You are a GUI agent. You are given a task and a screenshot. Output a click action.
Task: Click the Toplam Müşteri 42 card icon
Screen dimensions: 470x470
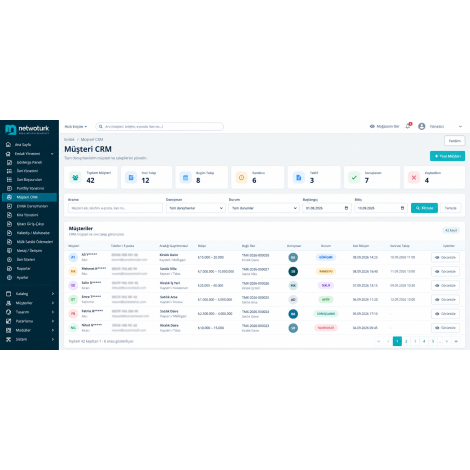[75, 177]
